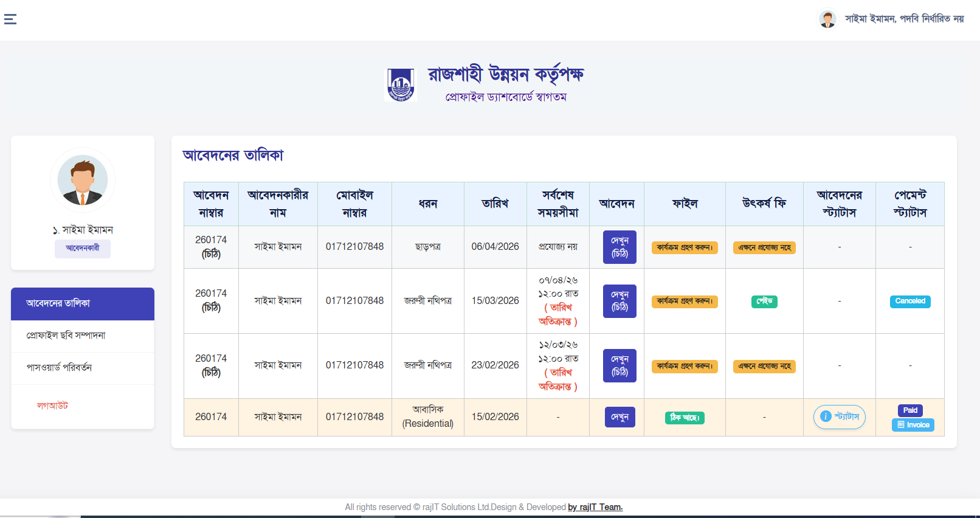This screenshot has height=518, width=980.
Task: Open the by rajIT Team footer link
Action: [x=595, y=507]
